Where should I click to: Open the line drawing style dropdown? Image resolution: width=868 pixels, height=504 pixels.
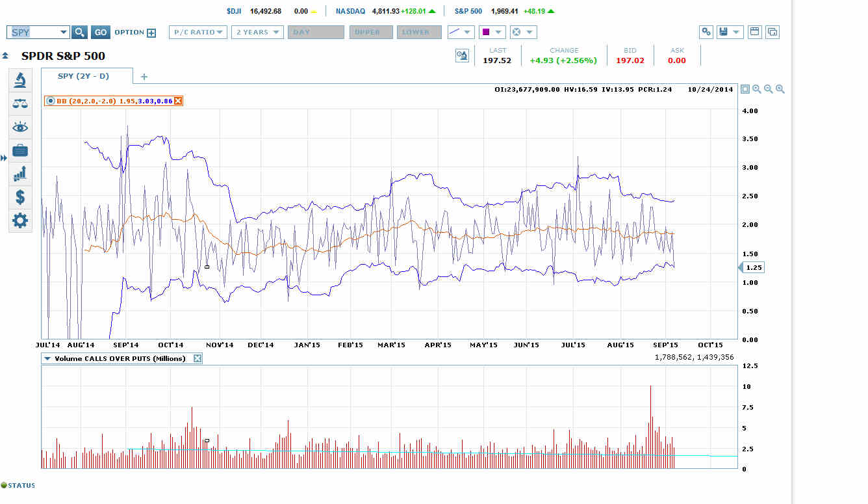click(x=461, y=33)
